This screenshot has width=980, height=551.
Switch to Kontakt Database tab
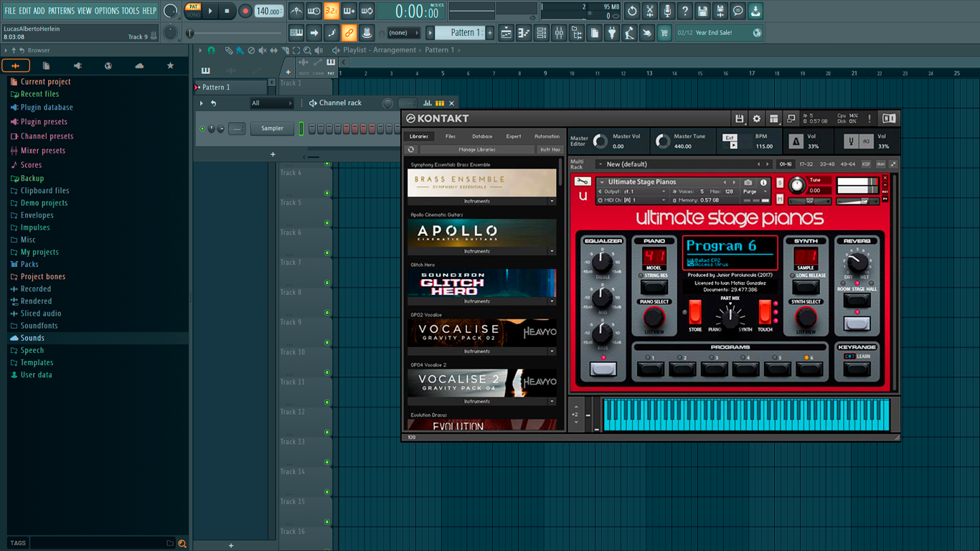coord(482,136)
